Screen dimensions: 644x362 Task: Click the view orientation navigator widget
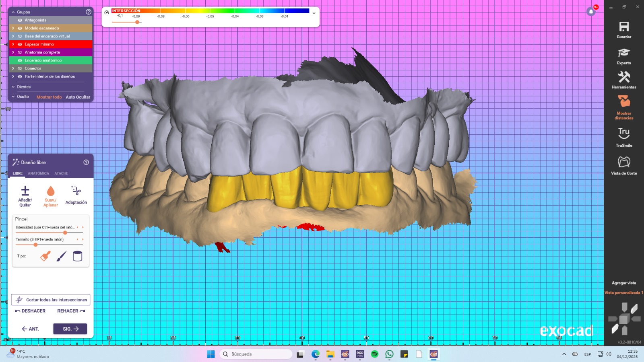tap(624, 319)
